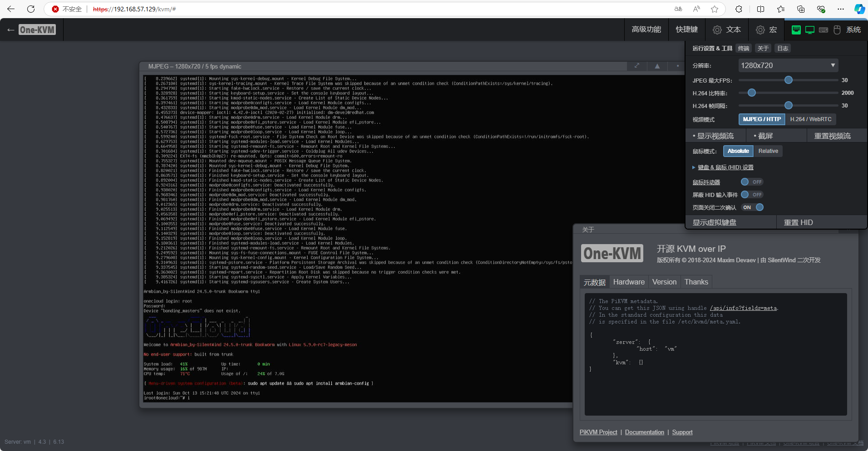Click the JPEG 最大FPS slider handle
The height and width of the screenshot is (451, 868).
tap(789, 80)
